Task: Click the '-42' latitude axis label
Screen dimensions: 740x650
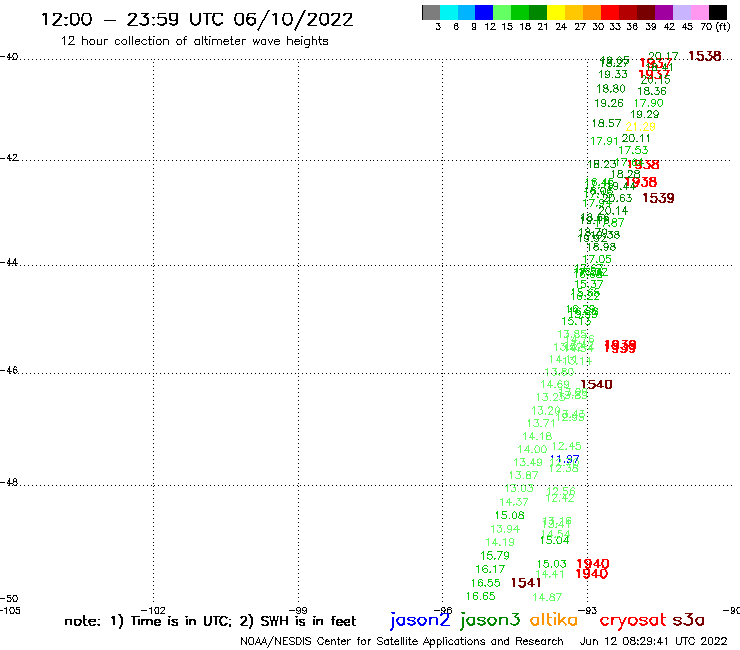Action: pyautogui.click(x=10, y=157)
